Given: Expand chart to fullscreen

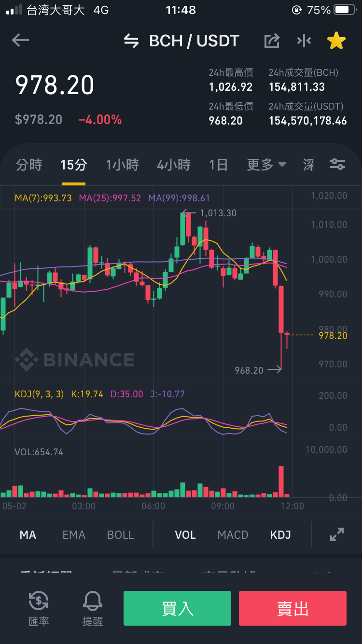Looking at the screenshot, I should tap(336, 534).
